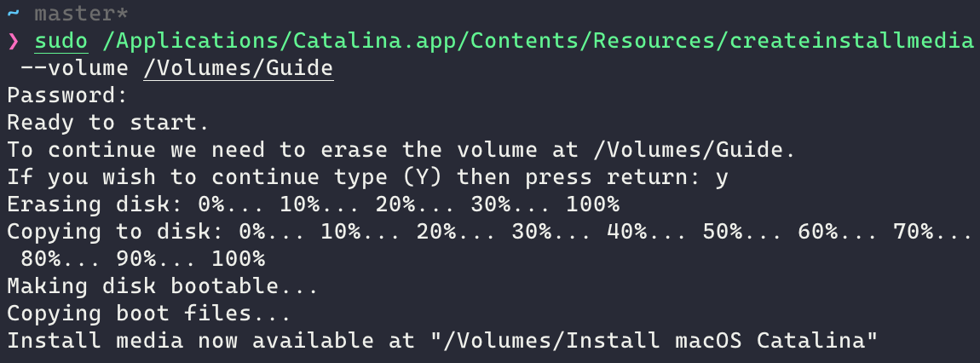Click the underlined sudo command word

(x=61, y=41)
